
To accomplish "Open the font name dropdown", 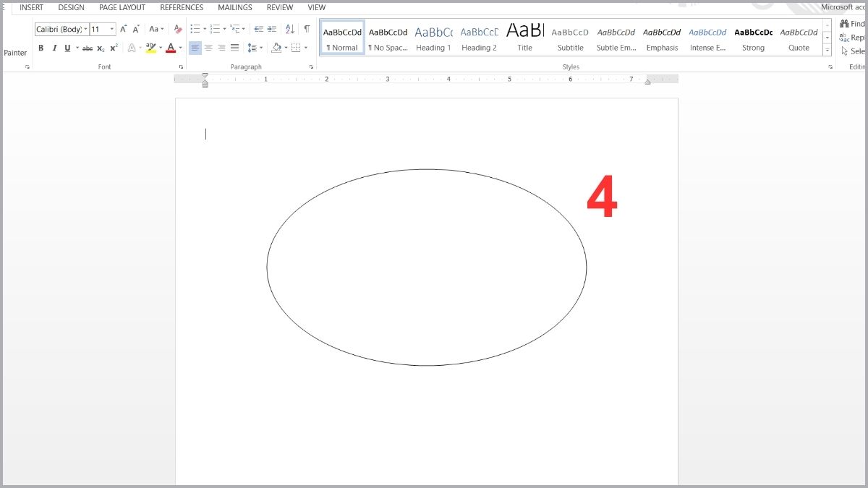I will tap(85, 30).
